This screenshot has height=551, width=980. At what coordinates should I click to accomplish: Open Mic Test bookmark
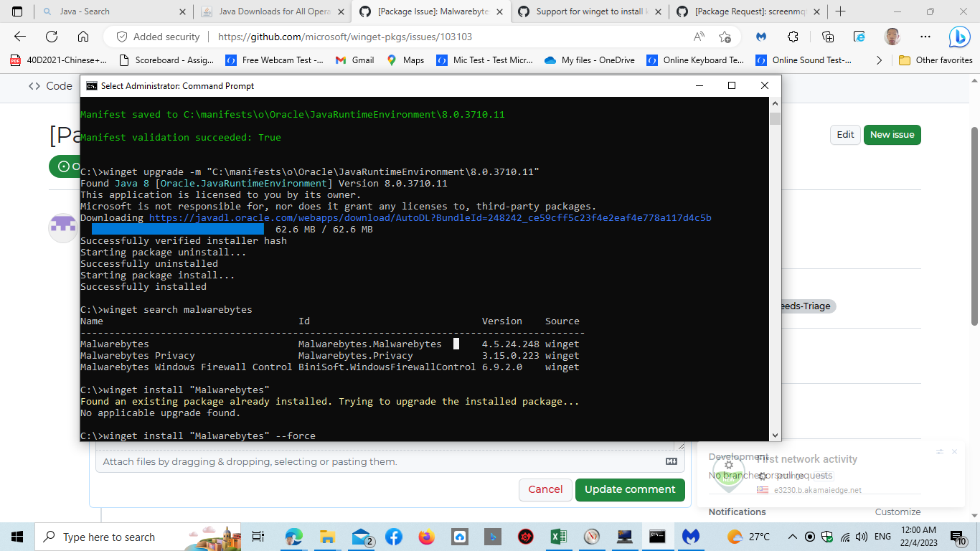[x=485, y=60]
